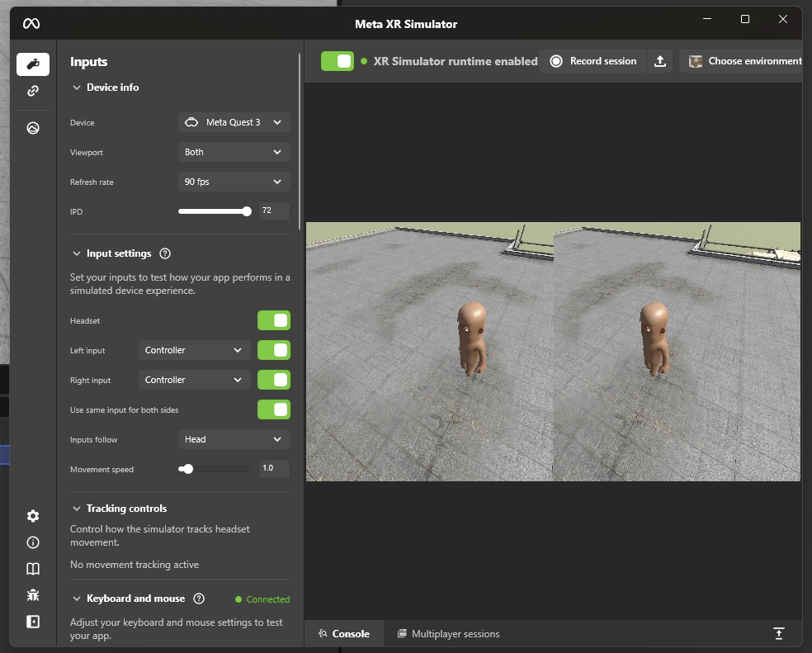The image size is (812, 653).
Task: Open the Viewport dropdown showing Both
Action: 234,152
